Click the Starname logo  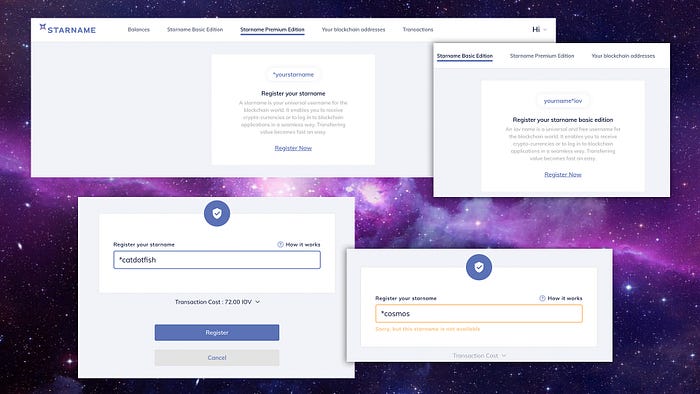pos(67,29)
